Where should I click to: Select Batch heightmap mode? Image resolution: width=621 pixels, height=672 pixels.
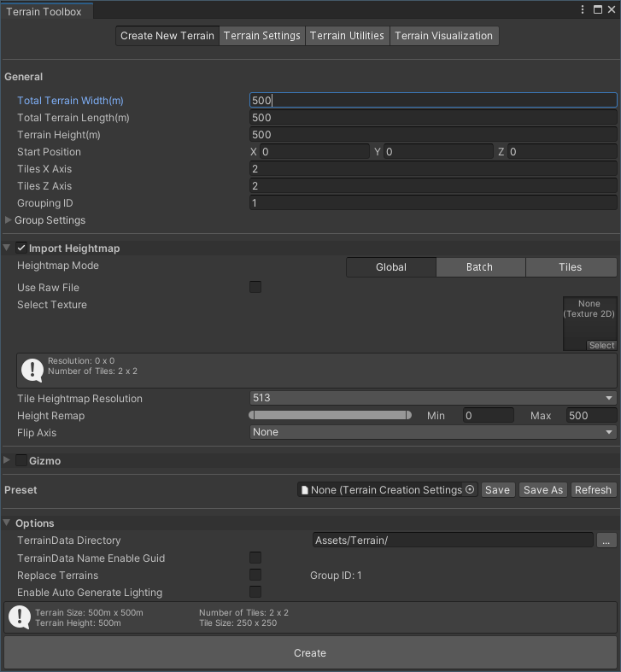pos(479,267)
